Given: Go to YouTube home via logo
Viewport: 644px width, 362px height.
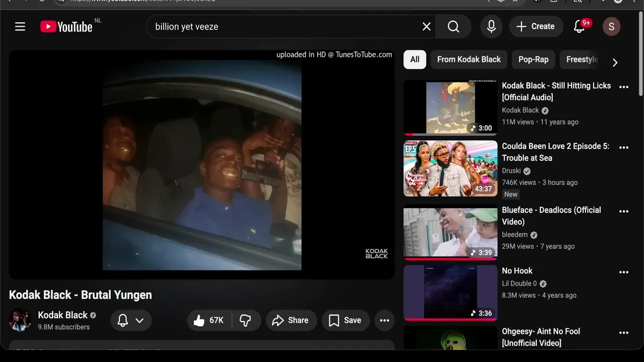Looking at the screenshot, I should (66, 27).
